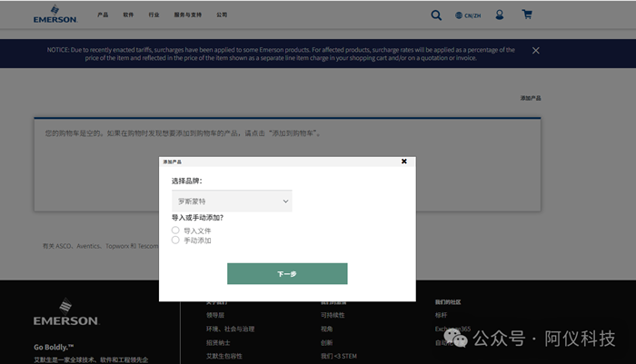Open the 标杆 footer link
The height and width of the screenshot is (364, 636).
point(441,315)
